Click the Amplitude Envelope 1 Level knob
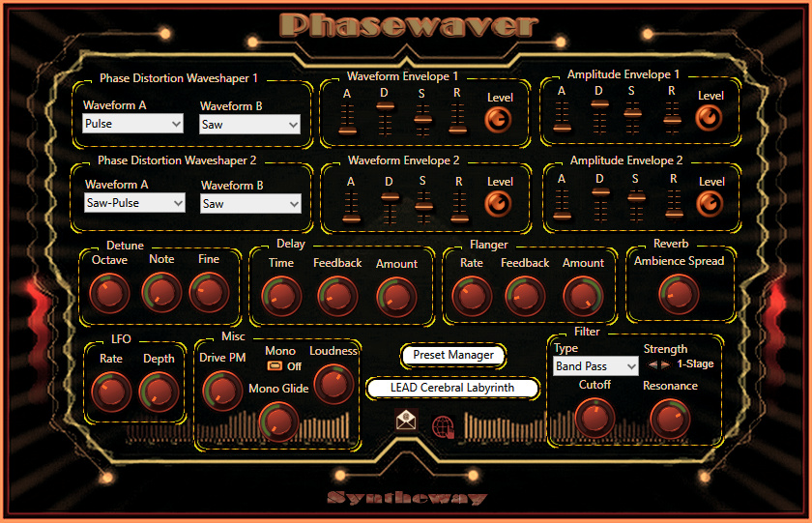The width and height of the screenshot is (812, 523). (x=709, y=118)
